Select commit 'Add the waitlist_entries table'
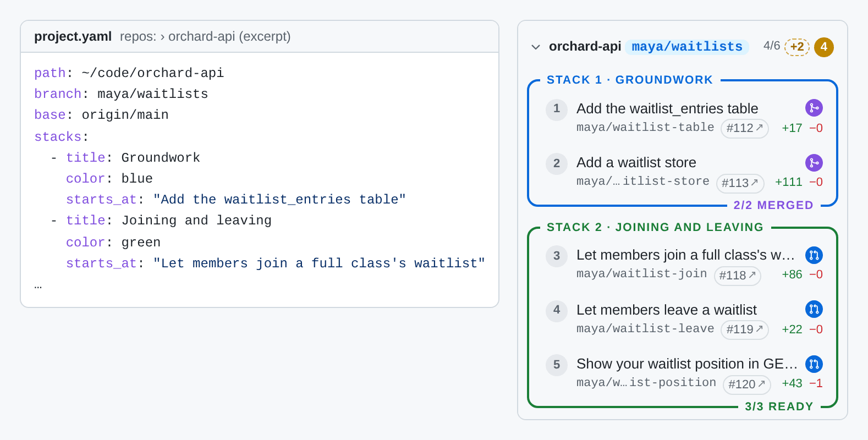 pyautogui.click(x=667, y=108)
